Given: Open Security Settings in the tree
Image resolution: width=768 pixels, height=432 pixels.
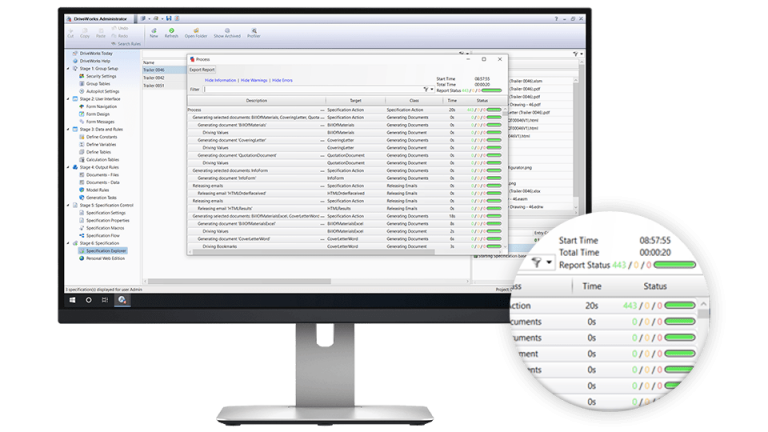Looking at the screenshot, I should tap(101, 76).
